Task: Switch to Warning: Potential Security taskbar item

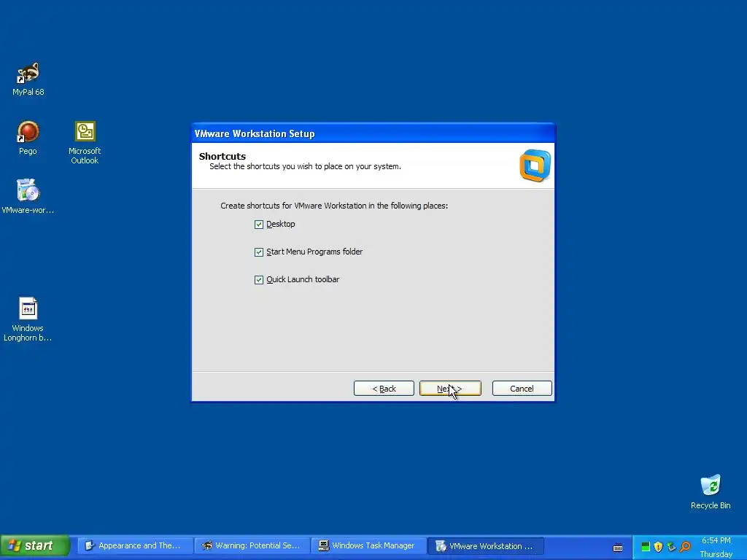Action: click(x=252, y=545)
